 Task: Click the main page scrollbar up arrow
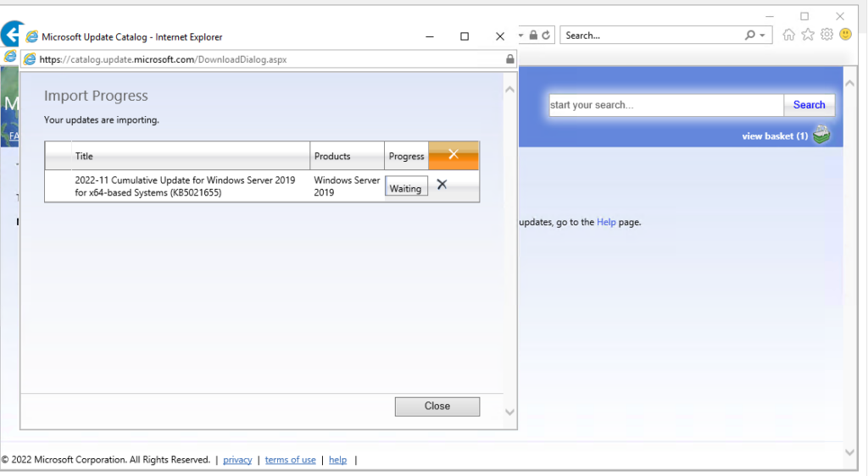(849, 84)
